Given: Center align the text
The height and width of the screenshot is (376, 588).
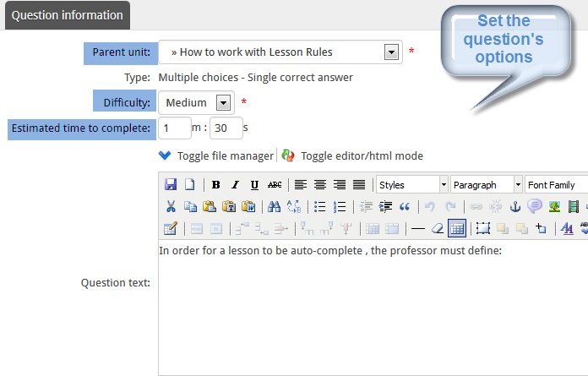Looking at the screenshot, I should (x=320, y=184).
